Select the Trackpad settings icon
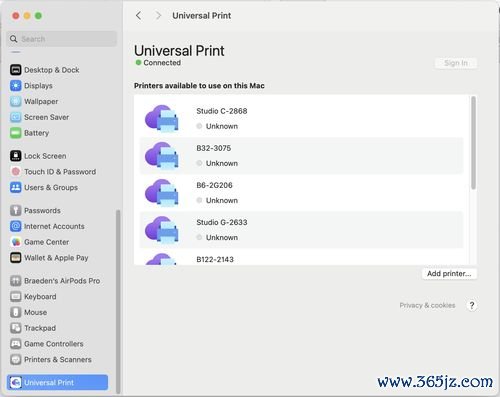This screenshot has width=500, height=397. [16, 328]
